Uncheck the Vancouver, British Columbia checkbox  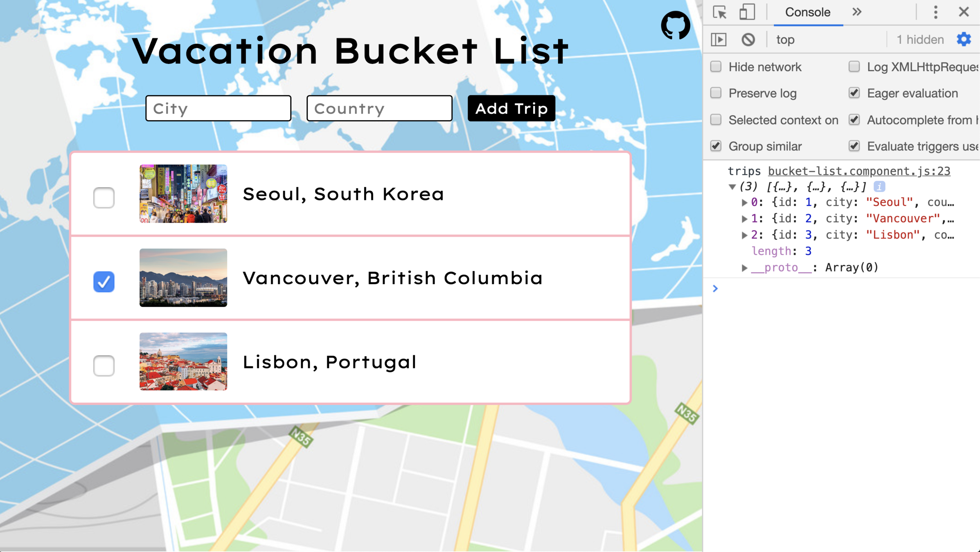[x=104, y=281]
